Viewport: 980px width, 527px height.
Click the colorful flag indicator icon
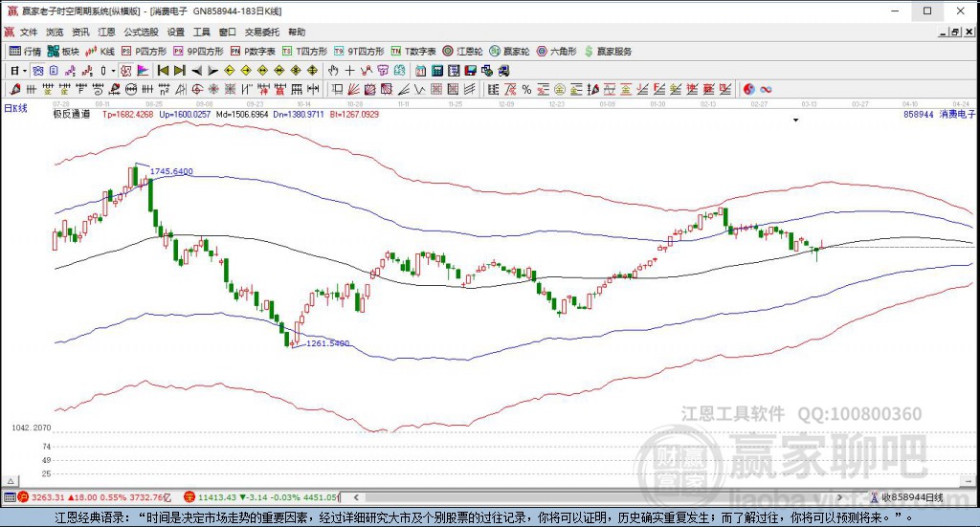(143, 71)
